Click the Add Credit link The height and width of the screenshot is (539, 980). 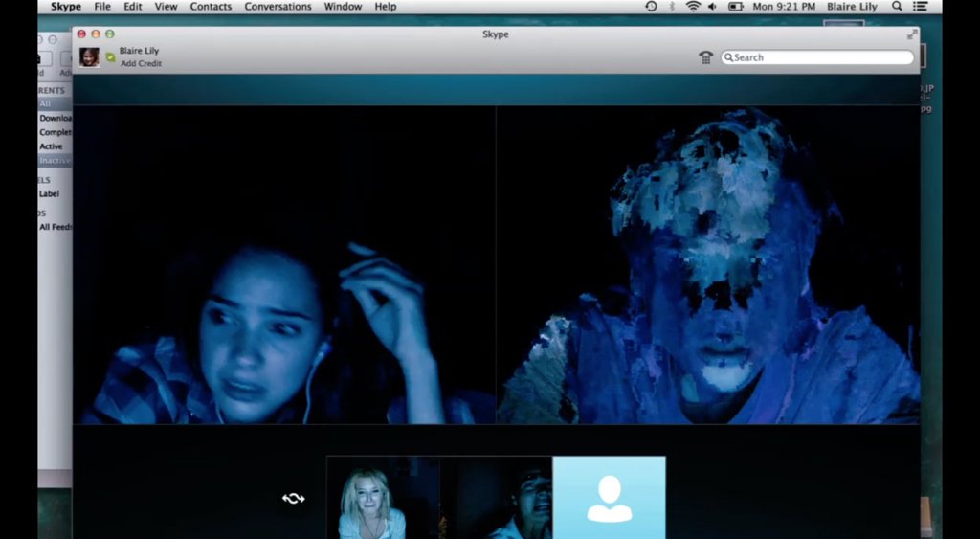[142, 64]
